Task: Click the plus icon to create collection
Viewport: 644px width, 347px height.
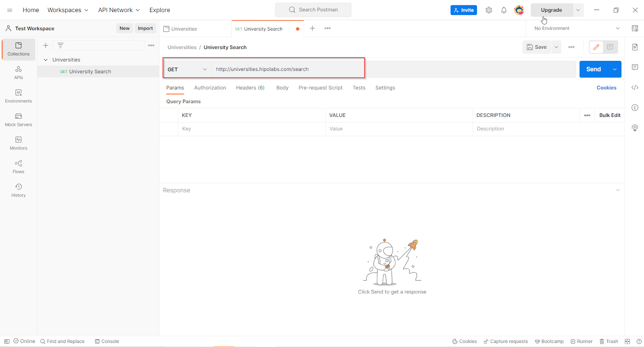Action: pyautogui.click(x=45, y=46)
